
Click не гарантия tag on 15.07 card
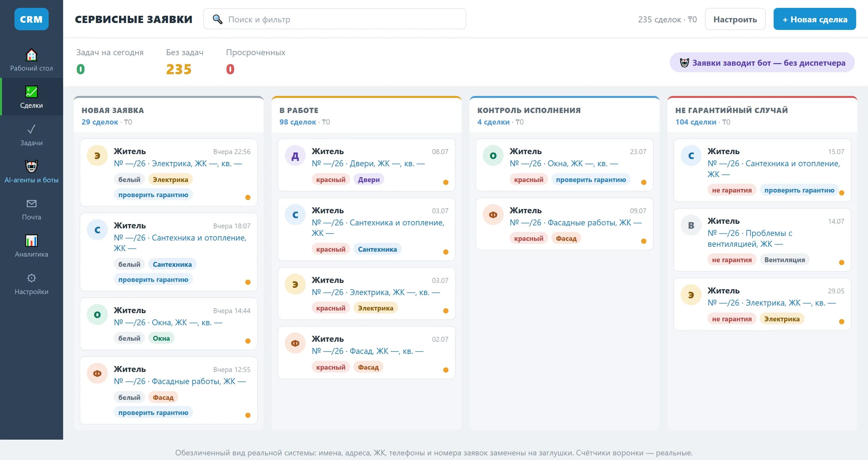(x=732, y=190)
